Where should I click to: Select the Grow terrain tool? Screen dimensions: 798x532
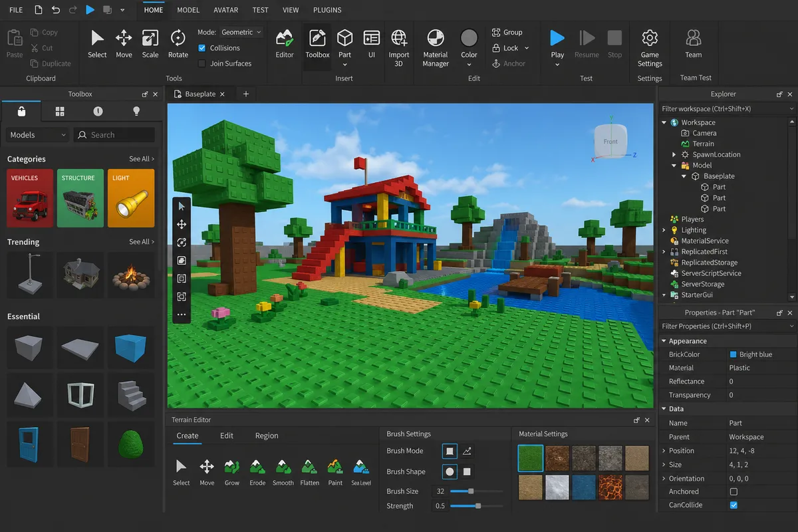click(232, 471)
